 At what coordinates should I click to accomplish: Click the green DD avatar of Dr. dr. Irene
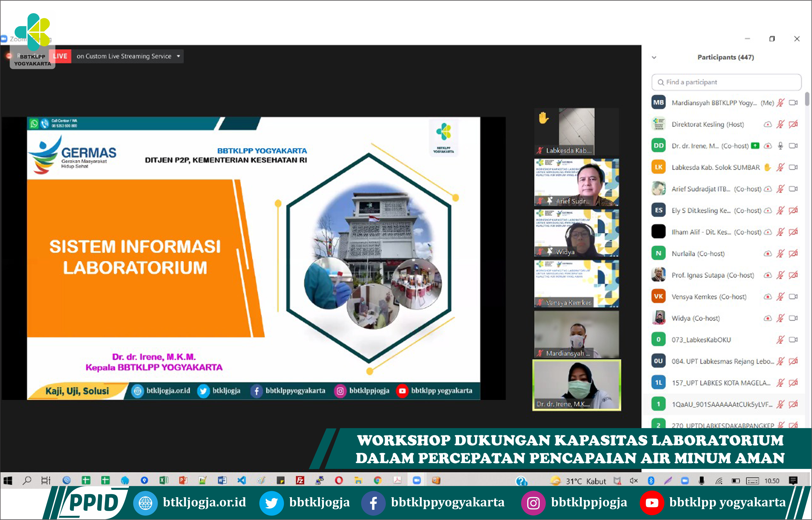pyautogui.click(x=658, y=146)
